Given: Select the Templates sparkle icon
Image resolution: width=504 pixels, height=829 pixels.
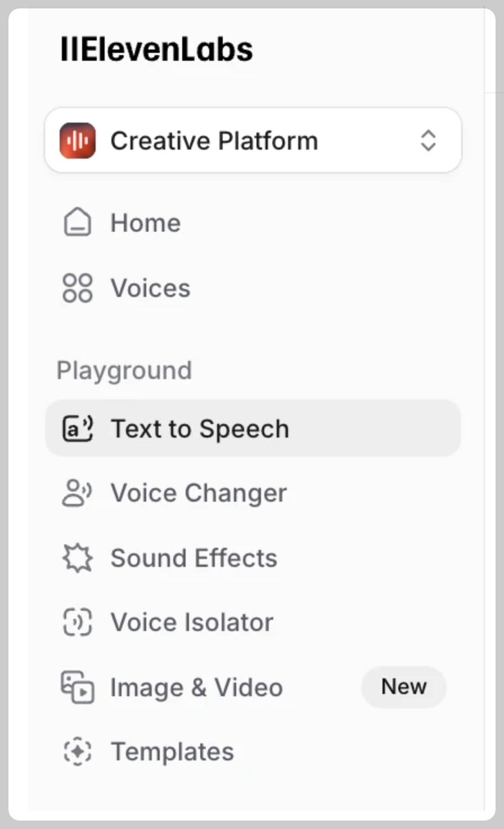Looking at the screenshot, I should coord(77,752).
